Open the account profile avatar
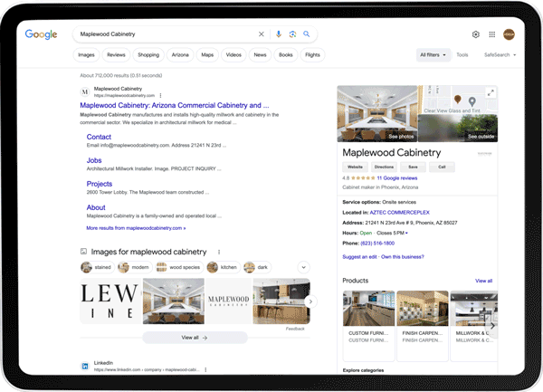The image size is (543, 392). 509,34
